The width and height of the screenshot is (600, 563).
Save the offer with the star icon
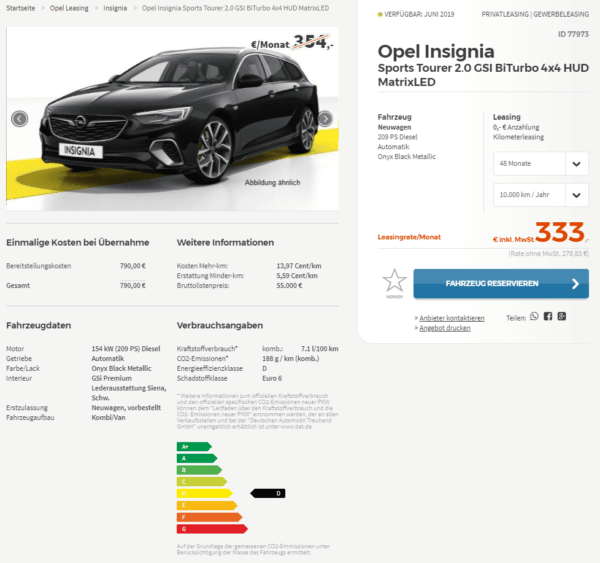394,281
